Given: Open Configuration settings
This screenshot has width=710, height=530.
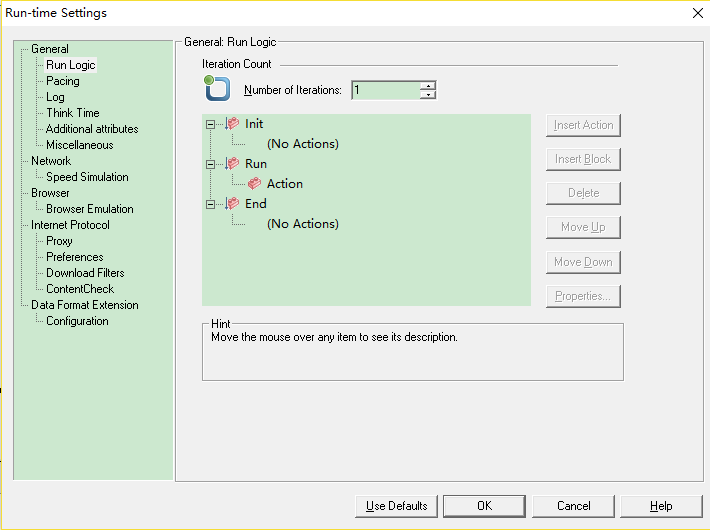Looking at the screenshot, I should pos(77,321).
